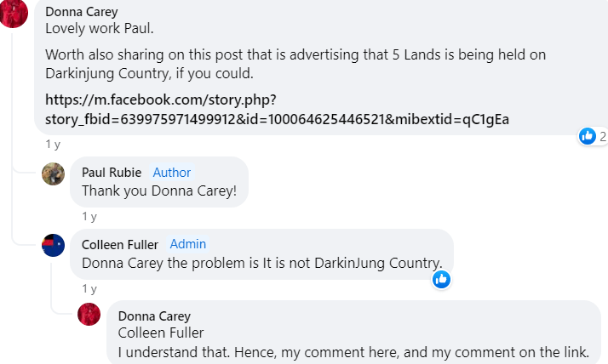Click the Admin badge beside Colleen Fuller
The image size is (608, 364).
coord(188,244)
